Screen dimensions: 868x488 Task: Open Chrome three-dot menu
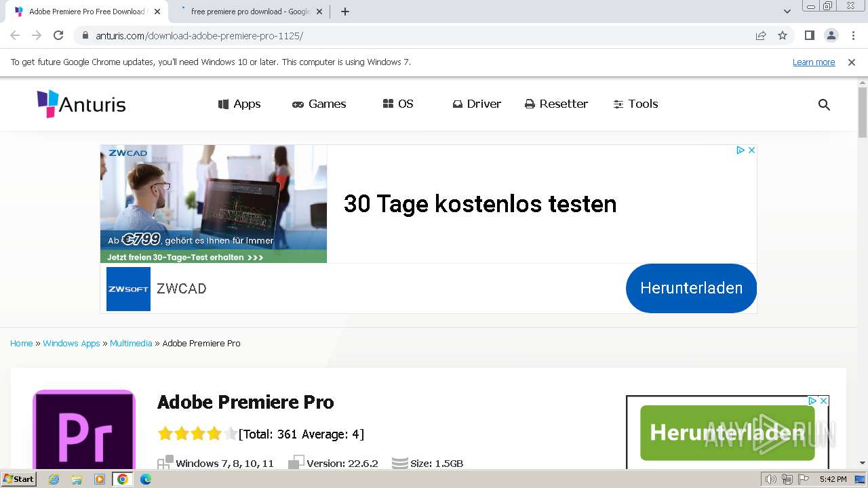(853, 35)
